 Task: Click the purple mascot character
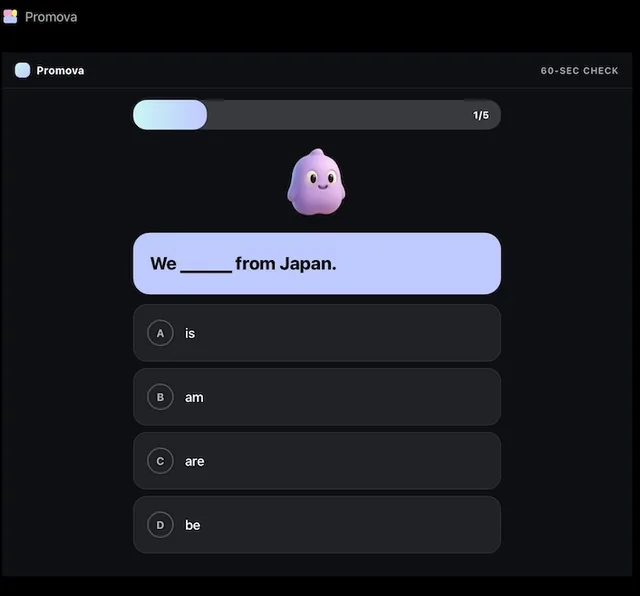316,182
